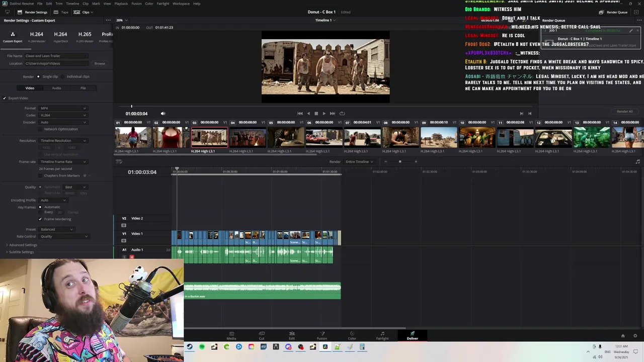Click the Steam taskbar icon
The width and height of the screenshot is (644, 362).
[x=189, y=347]
